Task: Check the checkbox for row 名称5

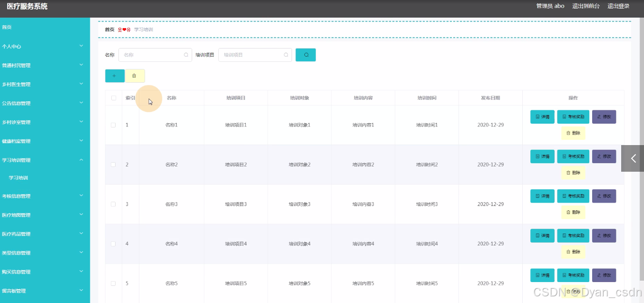Action: tap(113, 283)
